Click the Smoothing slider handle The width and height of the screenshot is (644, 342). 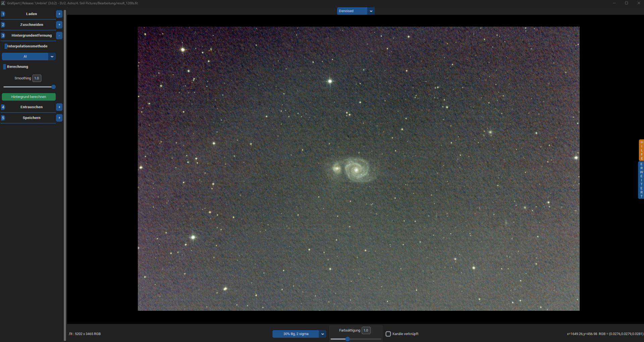[x=53, y=87]
